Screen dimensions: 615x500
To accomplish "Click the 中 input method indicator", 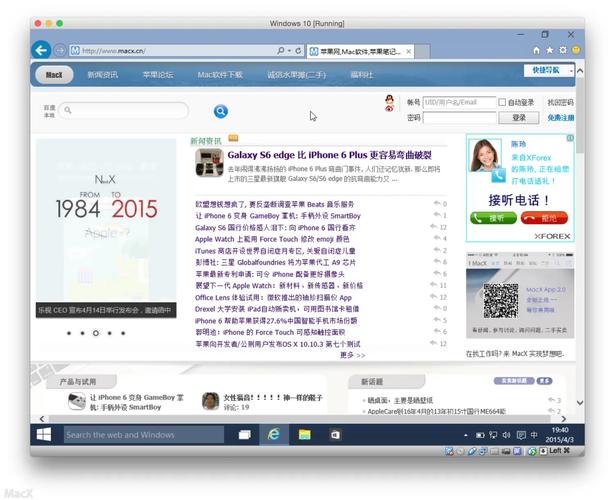I will point(534,435).
